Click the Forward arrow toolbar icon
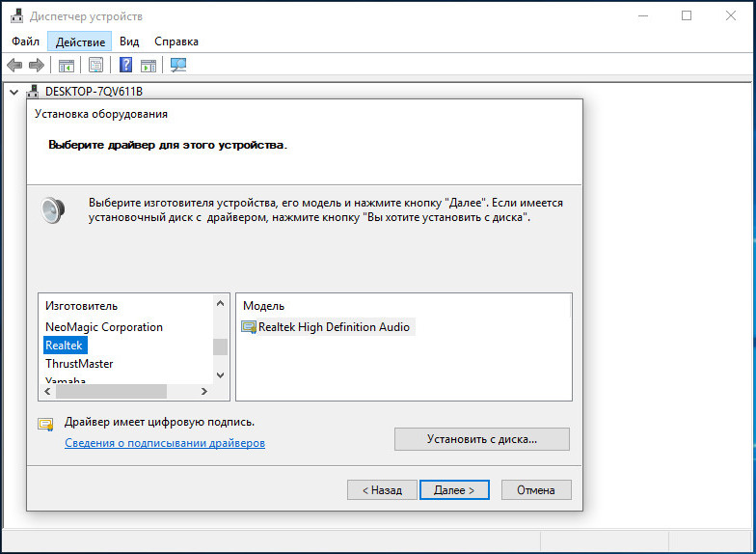 tap(37, 66)
